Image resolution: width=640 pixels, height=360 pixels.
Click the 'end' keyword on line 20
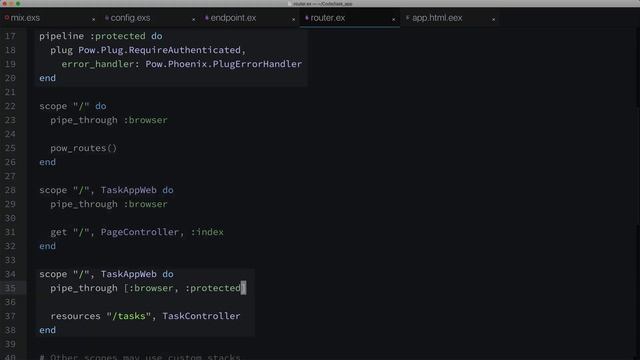pyautogui.click(x=47, y=78)
